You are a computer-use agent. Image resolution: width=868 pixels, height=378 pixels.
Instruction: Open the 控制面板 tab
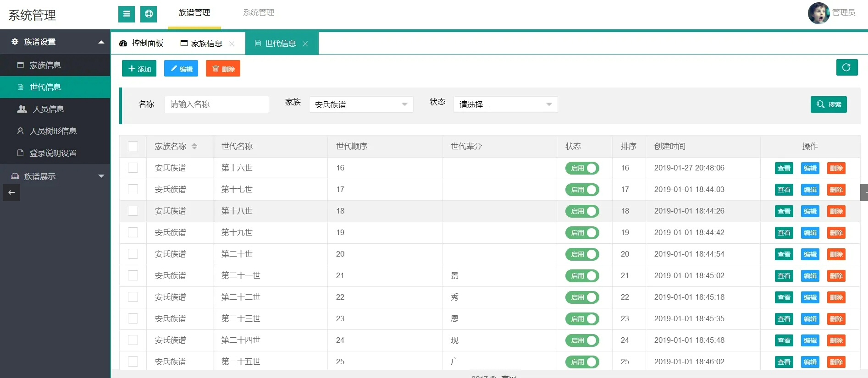point(142,44)
